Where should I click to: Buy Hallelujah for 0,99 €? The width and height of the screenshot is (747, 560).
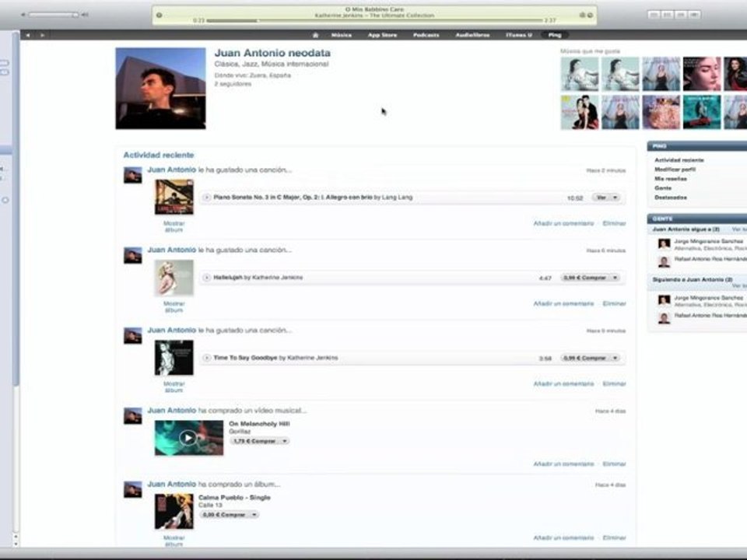(x=585, y=278)
